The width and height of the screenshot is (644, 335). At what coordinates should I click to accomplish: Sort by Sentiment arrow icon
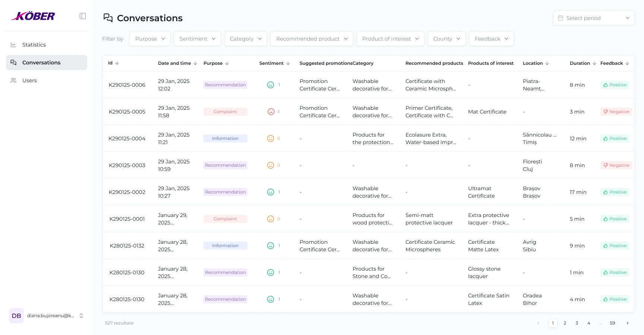click(x=288, y=63)
